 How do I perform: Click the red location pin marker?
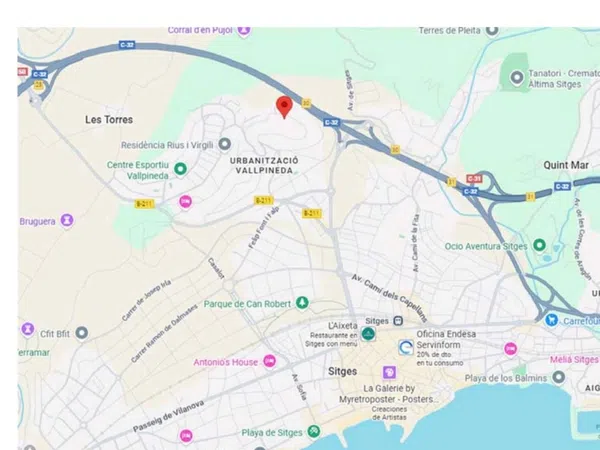284,107
